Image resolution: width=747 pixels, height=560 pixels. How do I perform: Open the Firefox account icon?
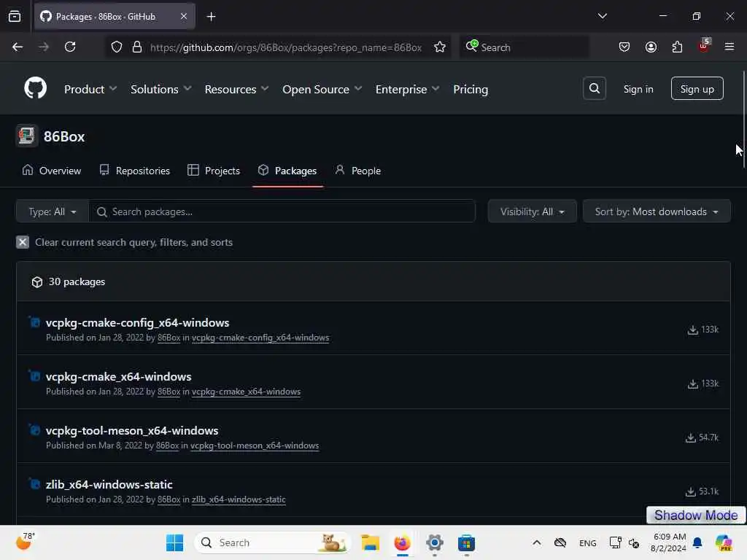click(x=651, y=47)
